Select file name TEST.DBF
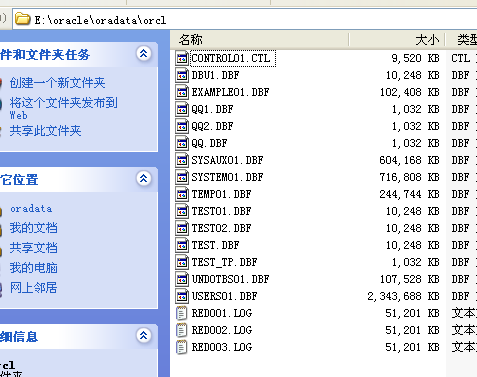The height and width of the screenshot is (377, 477). (x=215, y=245)
